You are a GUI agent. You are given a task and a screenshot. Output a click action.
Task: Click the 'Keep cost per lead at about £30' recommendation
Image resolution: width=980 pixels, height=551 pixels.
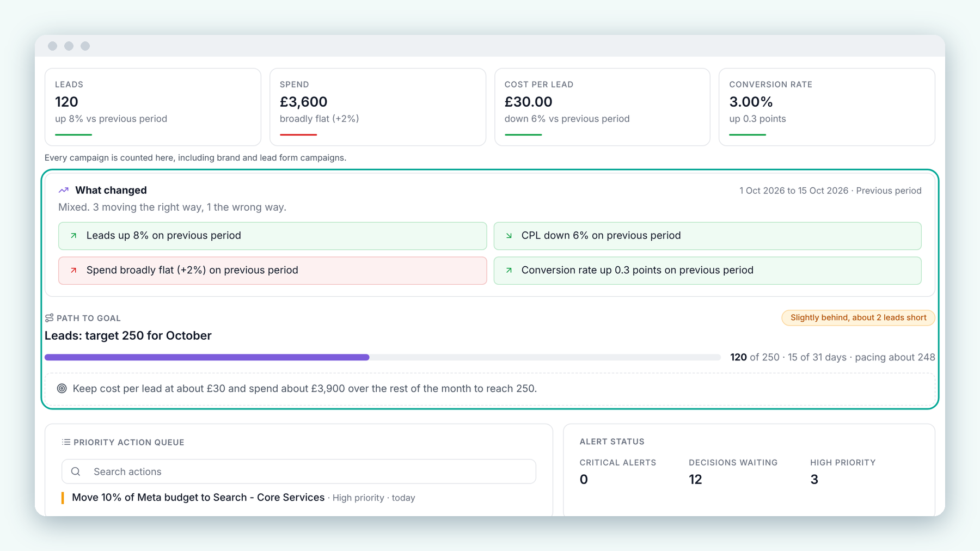[305, 389]
